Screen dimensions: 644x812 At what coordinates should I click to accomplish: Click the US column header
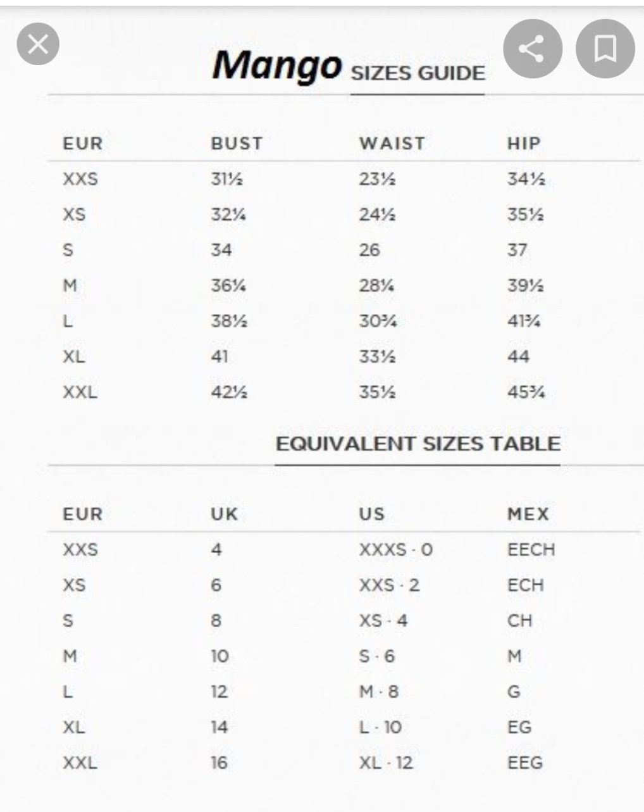tap(372, 514)
